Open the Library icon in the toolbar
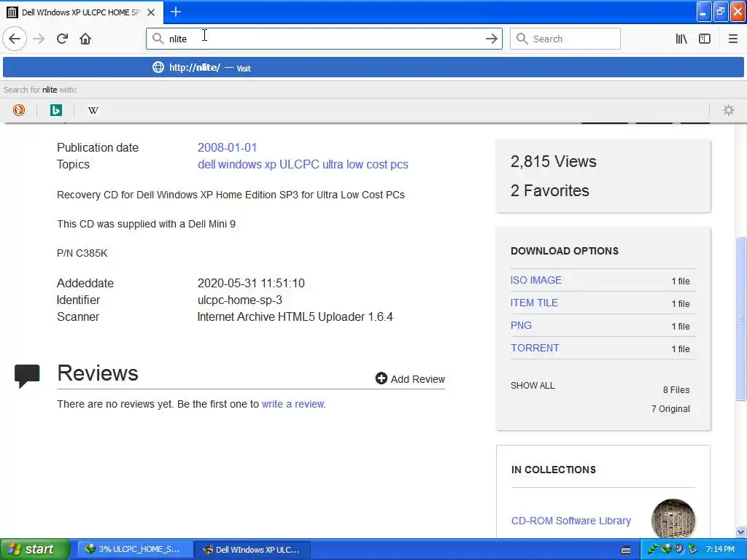The image size is (747, 560). tap(681, 39)
